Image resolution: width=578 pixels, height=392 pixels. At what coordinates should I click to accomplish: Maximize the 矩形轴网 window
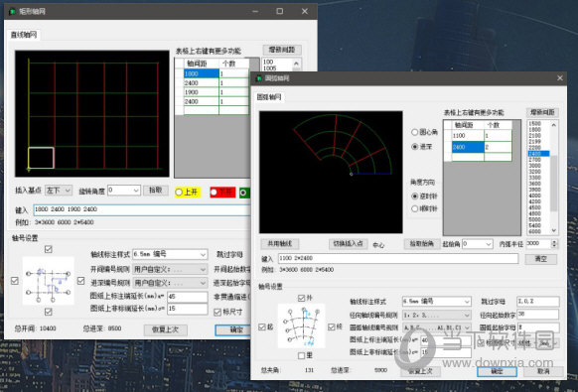click(280, 12)
